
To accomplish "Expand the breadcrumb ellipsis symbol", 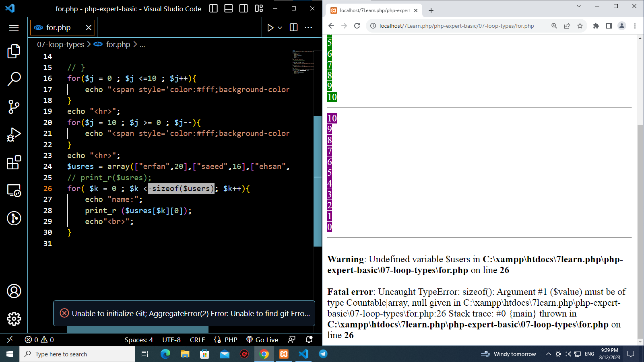I will (142, 44).
